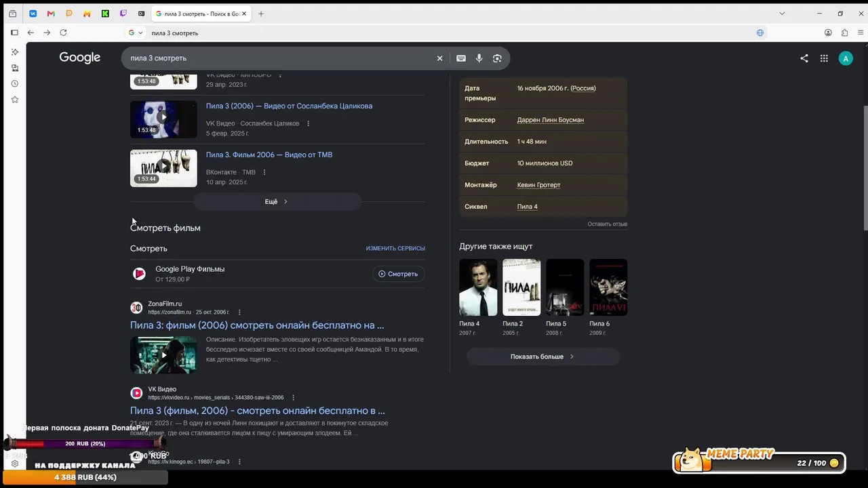
Task: Expand the search engine selector in address bar
Action: (136, 33)
